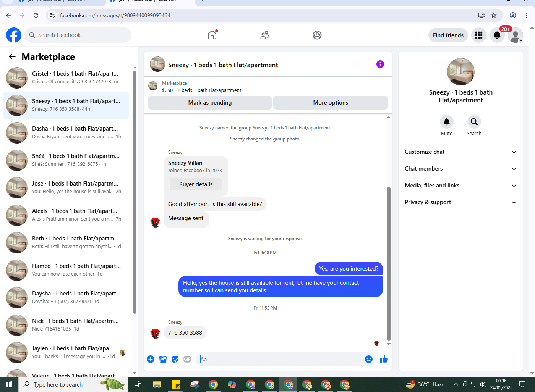Image resolution: width=535 pixels, height=392 pixels.
Task: Open Beth conversation in chat list
Action: (66, 243)
